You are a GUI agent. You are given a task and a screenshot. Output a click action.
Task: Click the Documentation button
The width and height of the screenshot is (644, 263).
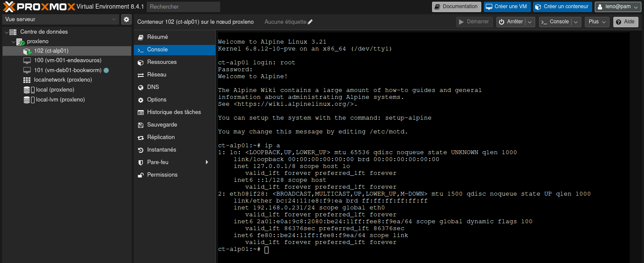[456, 7]
